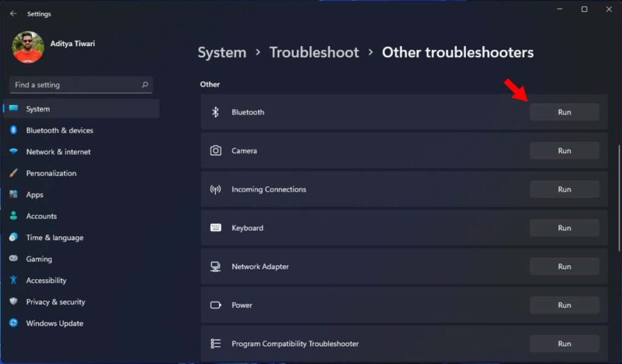Run the Power troubleshooter
The image size is (622, 364).
click(564, 305)
